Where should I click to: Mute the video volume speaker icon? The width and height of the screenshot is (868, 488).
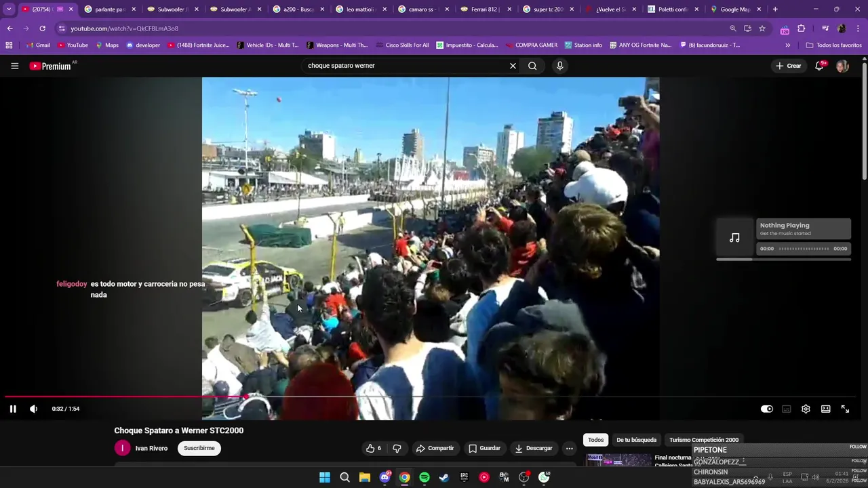point(34,409)
